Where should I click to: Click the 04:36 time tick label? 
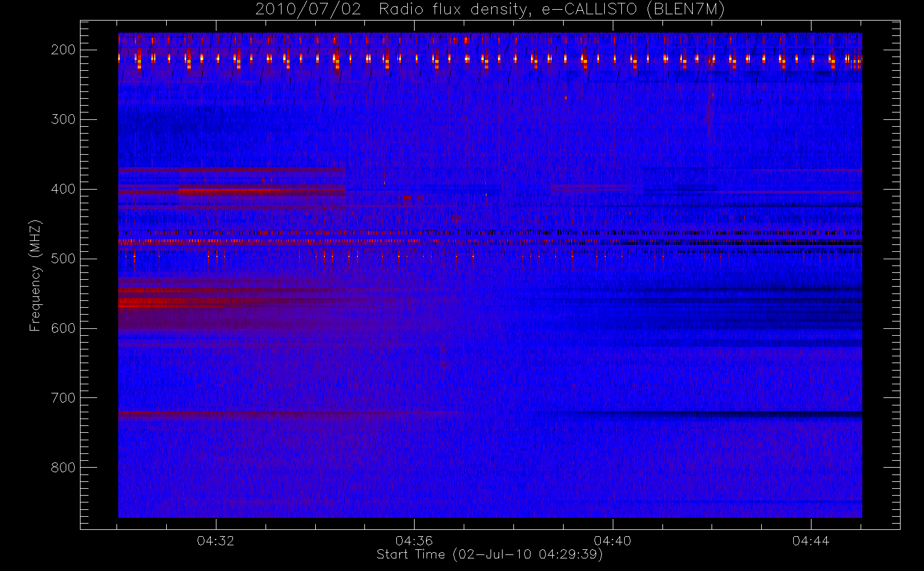click(414, 541)
